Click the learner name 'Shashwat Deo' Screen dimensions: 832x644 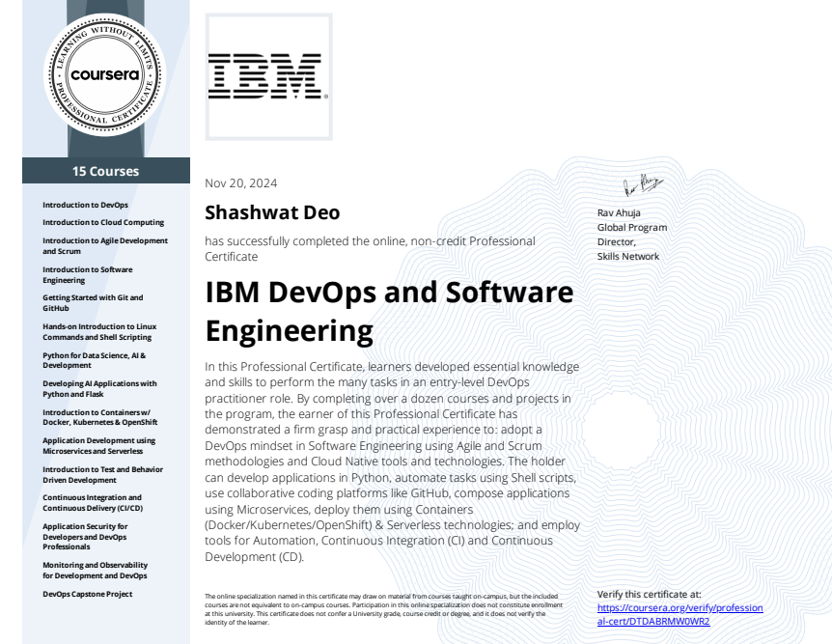(272, 212)
